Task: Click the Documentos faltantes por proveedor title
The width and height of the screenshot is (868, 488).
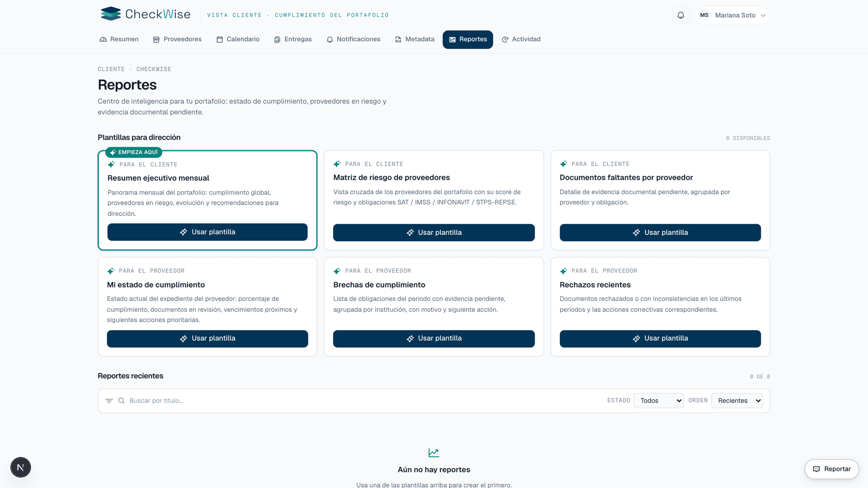Action: click(626, 178)
